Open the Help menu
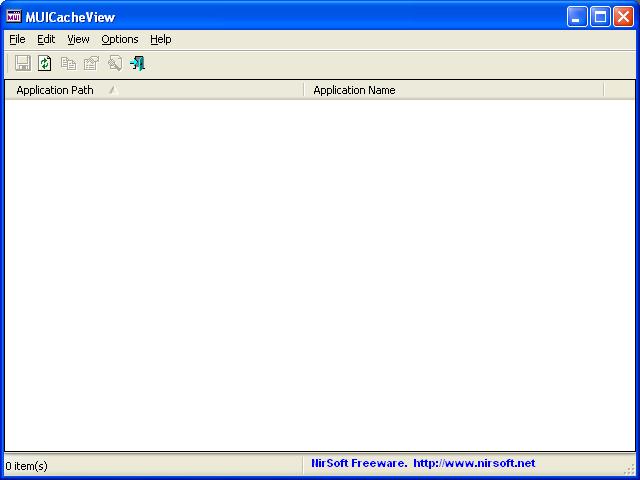The width and height of the screenshot is (640, 480). coord(161,39)
